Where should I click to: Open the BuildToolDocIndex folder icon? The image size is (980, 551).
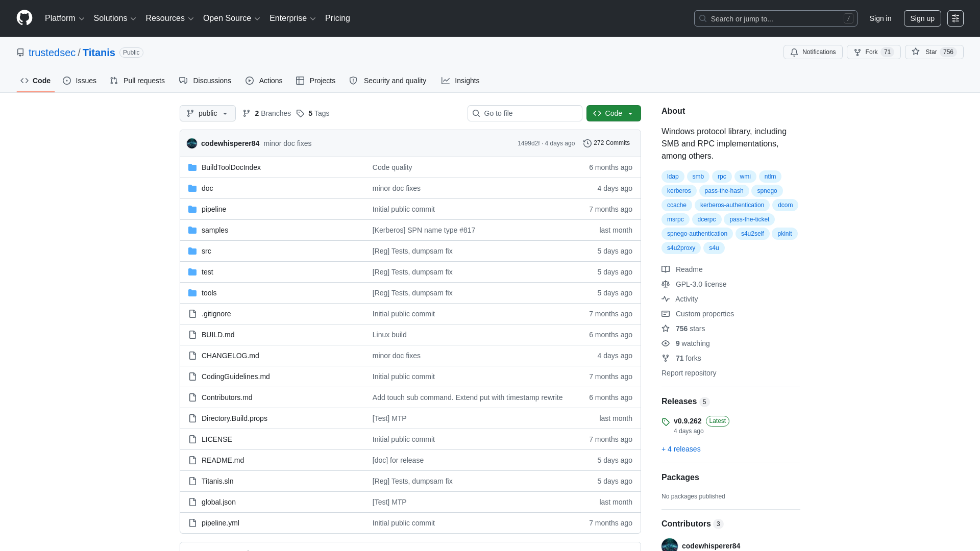point(192,167)
